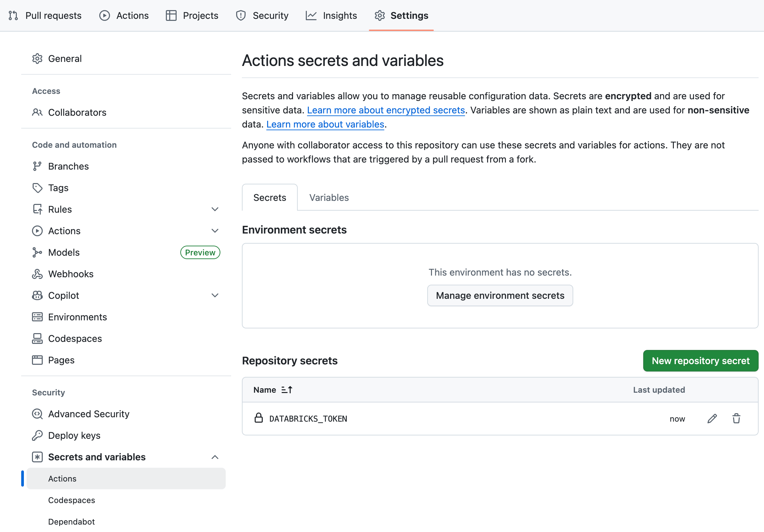Viewport: 764px width, 532px height.
Task: Collapse the Secrets and variables section
Action: [215, 457]
